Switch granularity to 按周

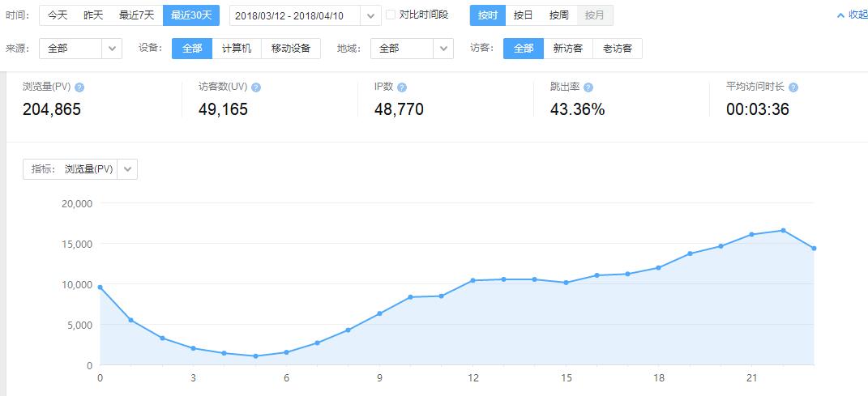click(x=559, y=15)
